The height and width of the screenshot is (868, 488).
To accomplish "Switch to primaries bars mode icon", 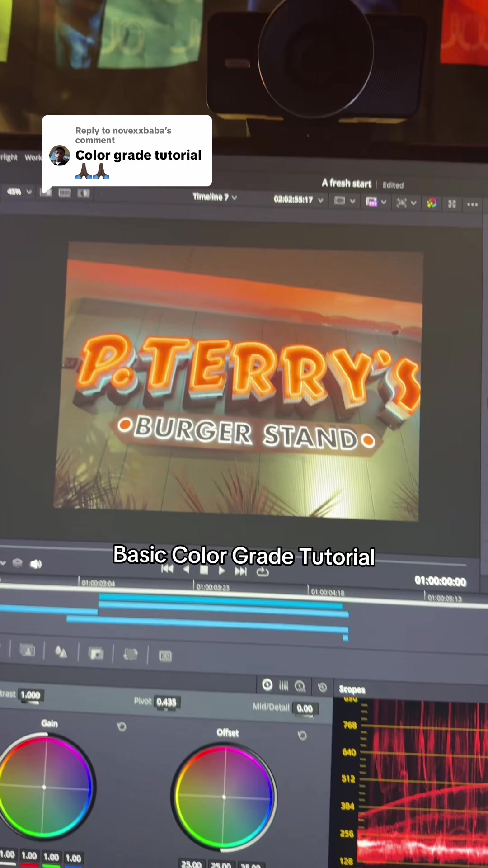I will click(x=283, y=686).
